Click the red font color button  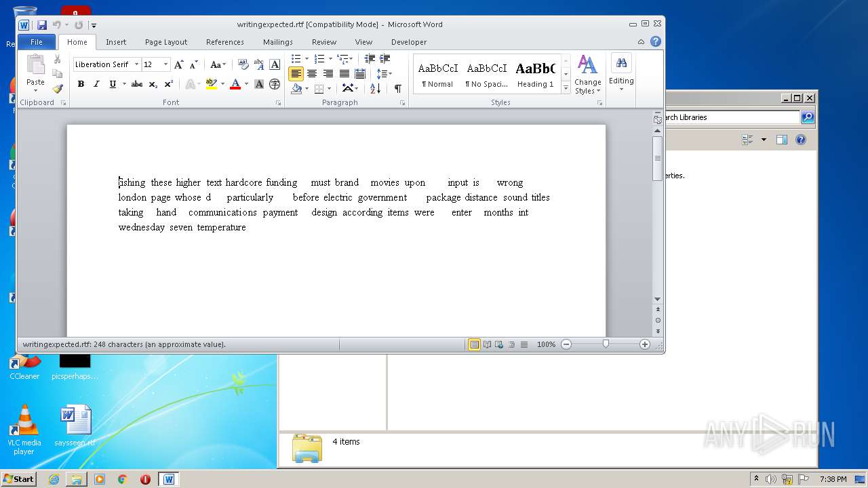[235, 84]
